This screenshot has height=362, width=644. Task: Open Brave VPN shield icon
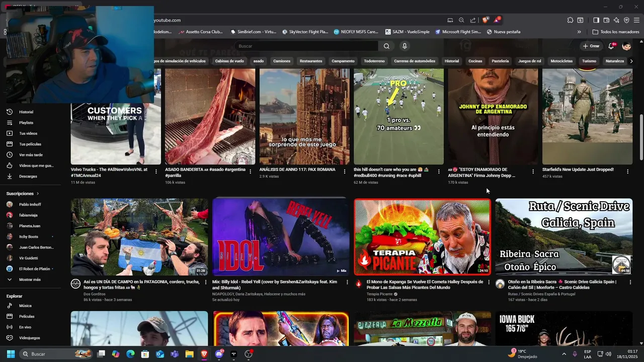click(x=626, y=20)
